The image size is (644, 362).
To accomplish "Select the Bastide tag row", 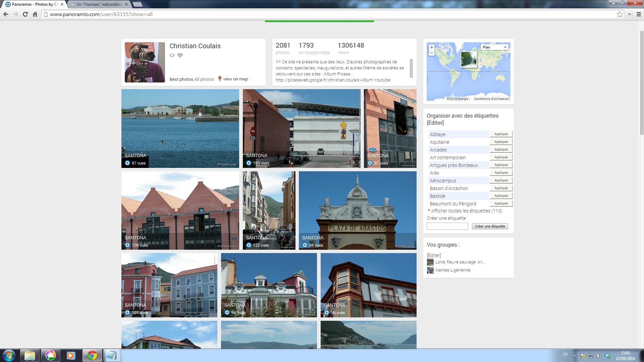I will coord(459,196).
